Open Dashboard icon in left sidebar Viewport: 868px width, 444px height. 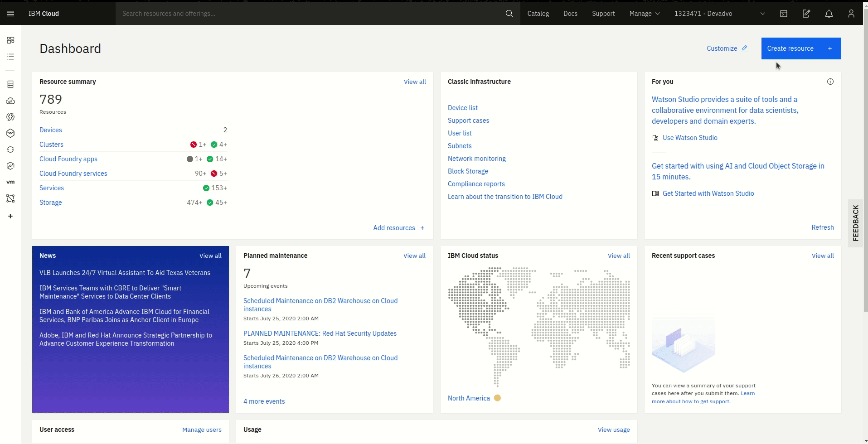point(10,40)
